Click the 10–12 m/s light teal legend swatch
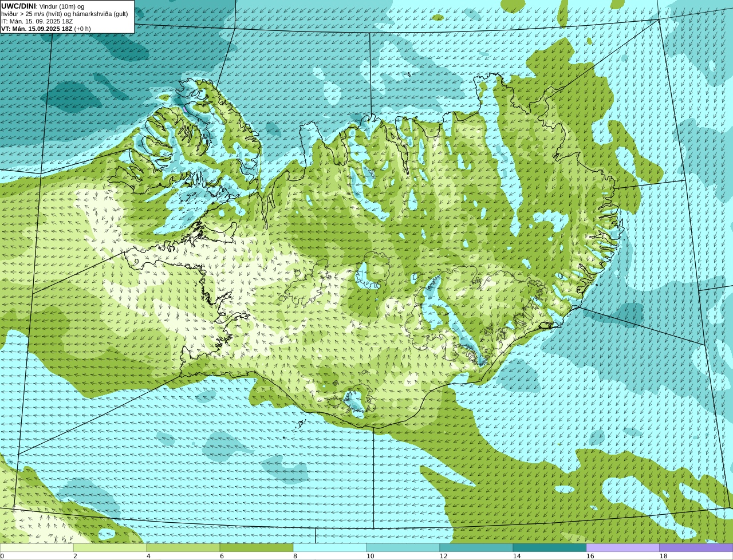The width and height of the screenshot is (733, 560). (403, 547)
